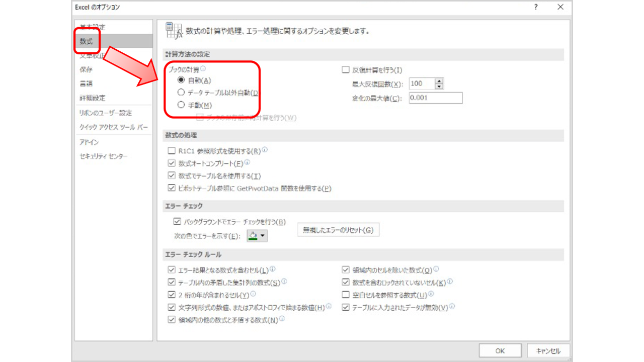Screen dimensions: 644x362
Task: Click the green error color swatch
Action: [254, 235]
